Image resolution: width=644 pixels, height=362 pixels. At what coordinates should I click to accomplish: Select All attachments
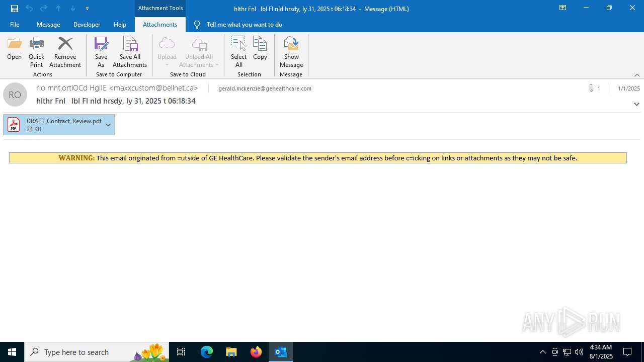pyautogui.click(x=238, y=52)
